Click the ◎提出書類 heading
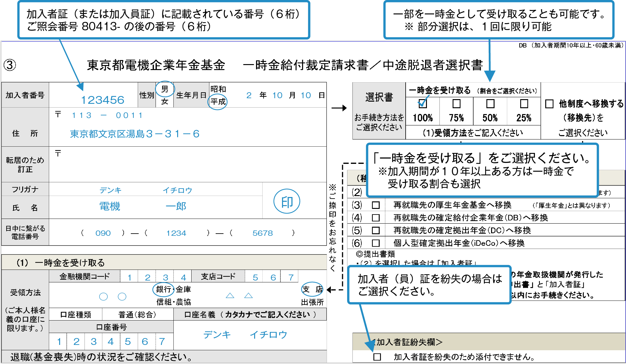Viewport: 626px width, 364px height. click(375, 254)
